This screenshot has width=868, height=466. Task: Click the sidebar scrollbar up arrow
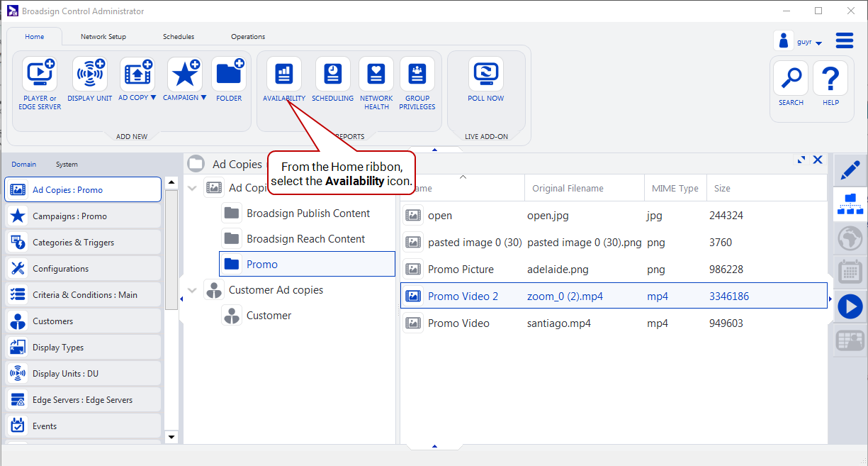click(x=171, y=183)
